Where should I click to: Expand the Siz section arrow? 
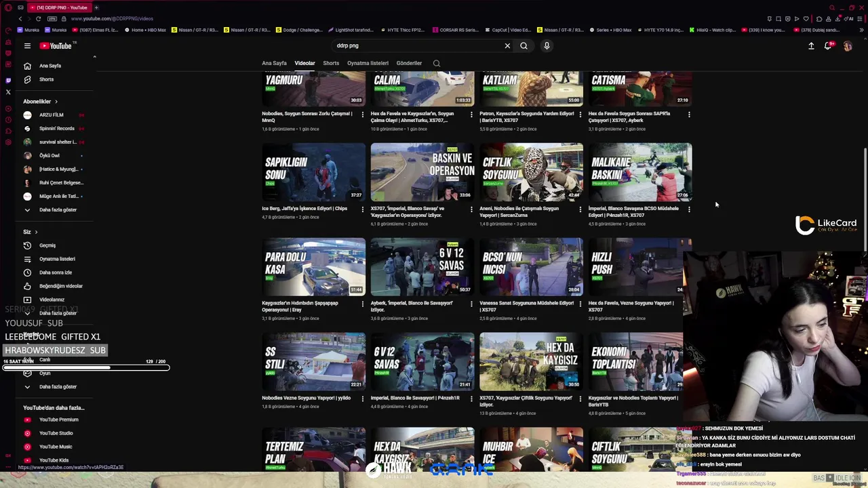coord(36,232)
